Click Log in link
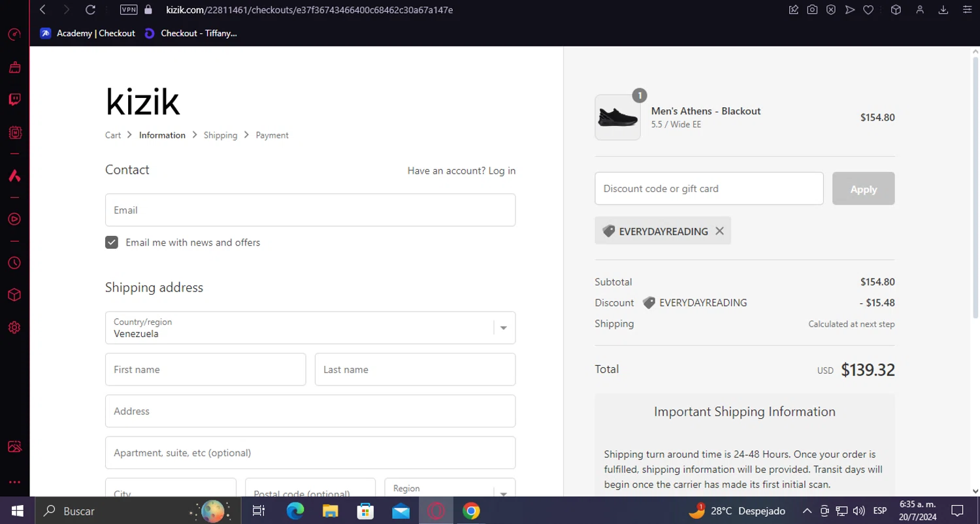 click(502, 171)
